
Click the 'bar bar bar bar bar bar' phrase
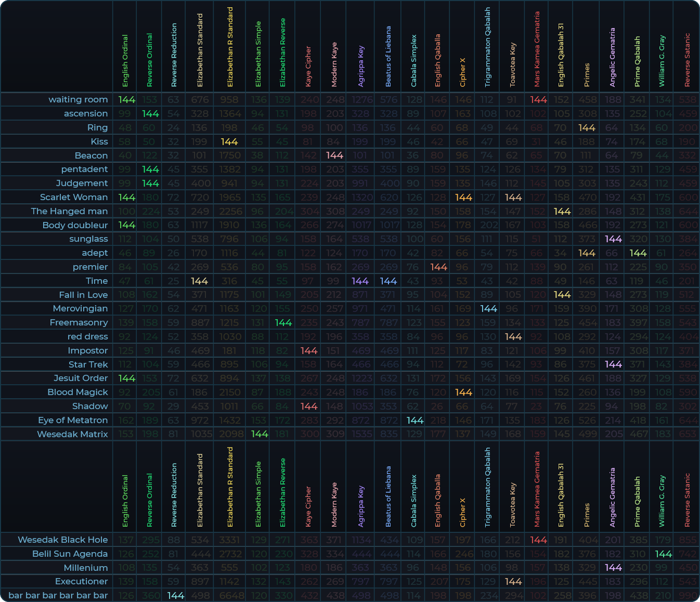58,595
